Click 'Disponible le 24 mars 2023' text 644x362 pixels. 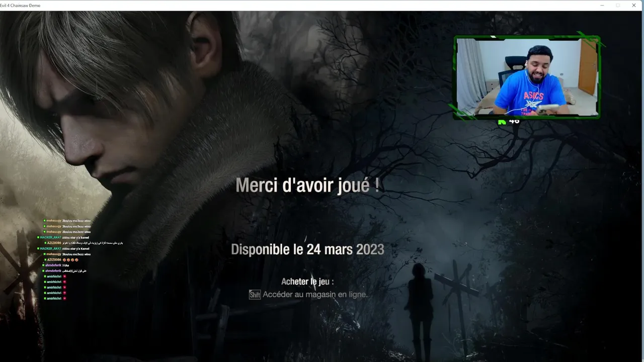(x=307, y=249)
